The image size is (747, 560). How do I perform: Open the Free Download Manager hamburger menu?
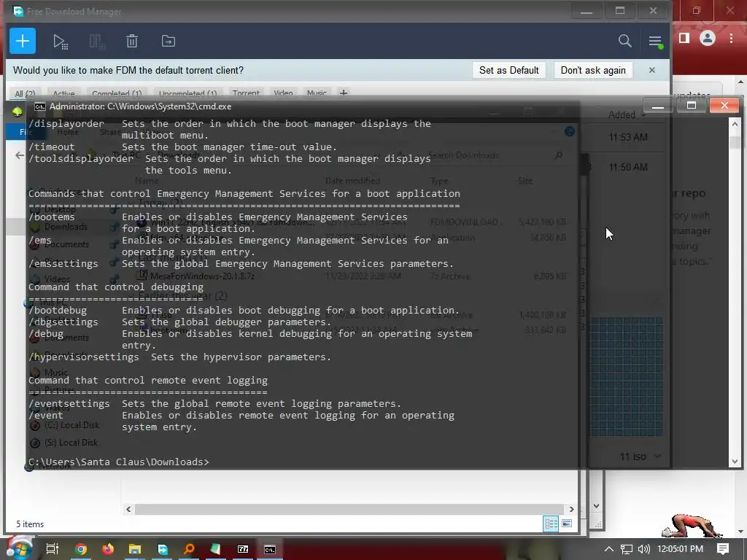point(656,42)
